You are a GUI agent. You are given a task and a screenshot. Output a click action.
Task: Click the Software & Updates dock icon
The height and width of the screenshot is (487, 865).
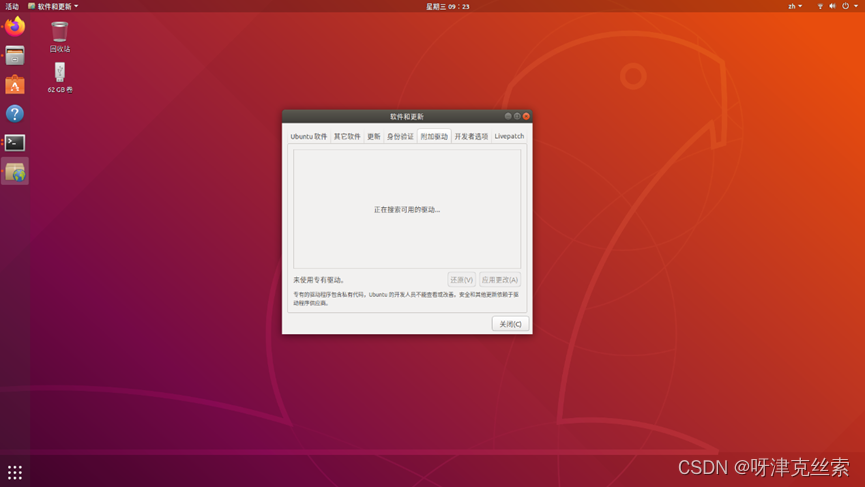click(15, 172)
